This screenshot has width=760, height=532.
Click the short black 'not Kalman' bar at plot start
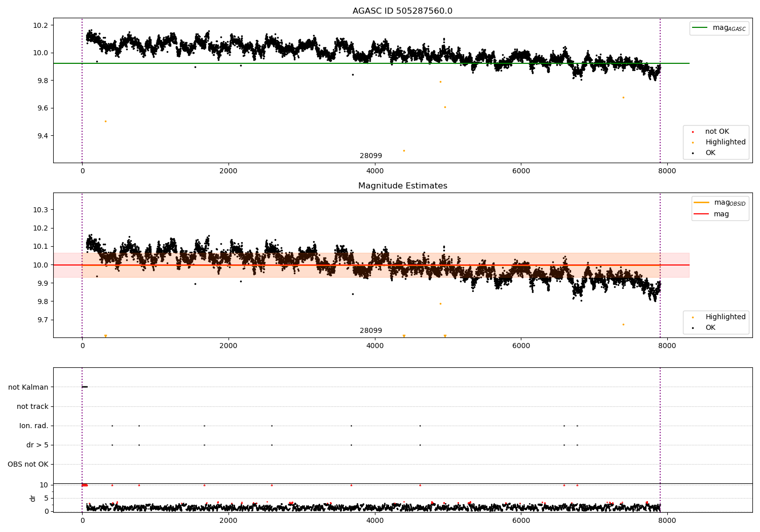tap(85, 387)
